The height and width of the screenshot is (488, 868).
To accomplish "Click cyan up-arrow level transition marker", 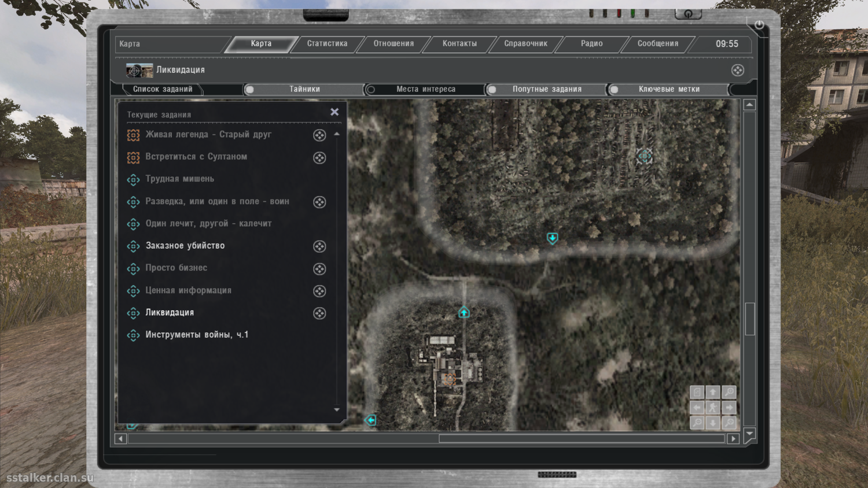I will tap(464, 312).
